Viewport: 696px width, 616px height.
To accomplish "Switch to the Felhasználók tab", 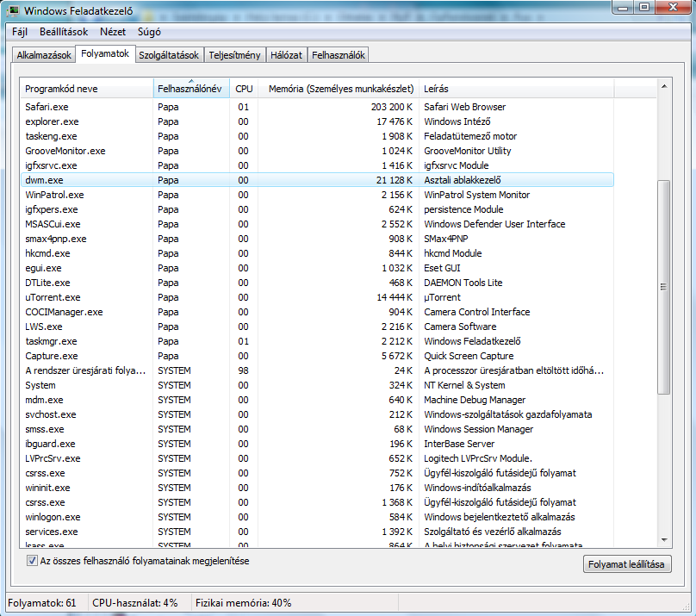I will [x=339, y=55].
